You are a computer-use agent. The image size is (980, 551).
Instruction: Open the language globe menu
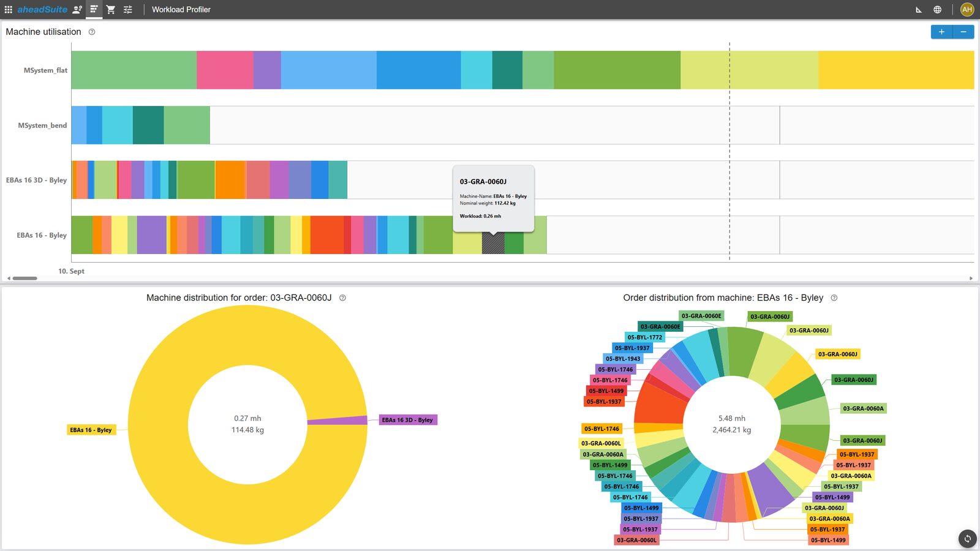point(937,10)
